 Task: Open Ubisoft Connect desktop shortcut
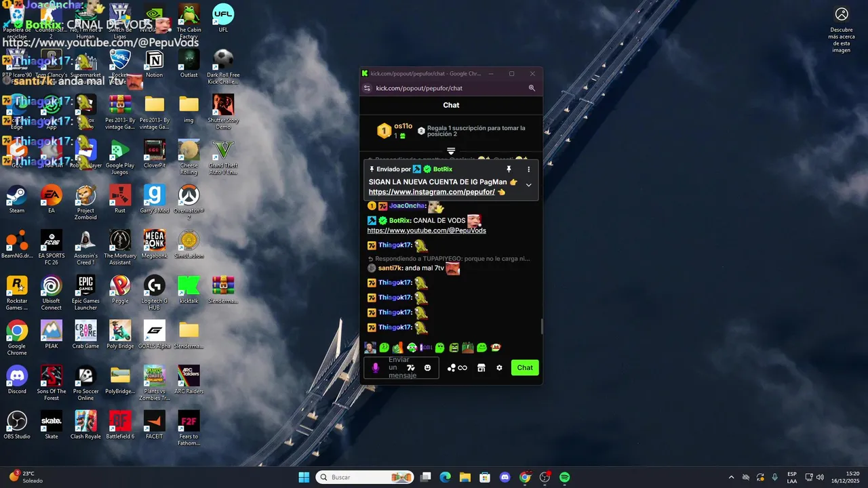pyautogui.click(x=52, y=293)
